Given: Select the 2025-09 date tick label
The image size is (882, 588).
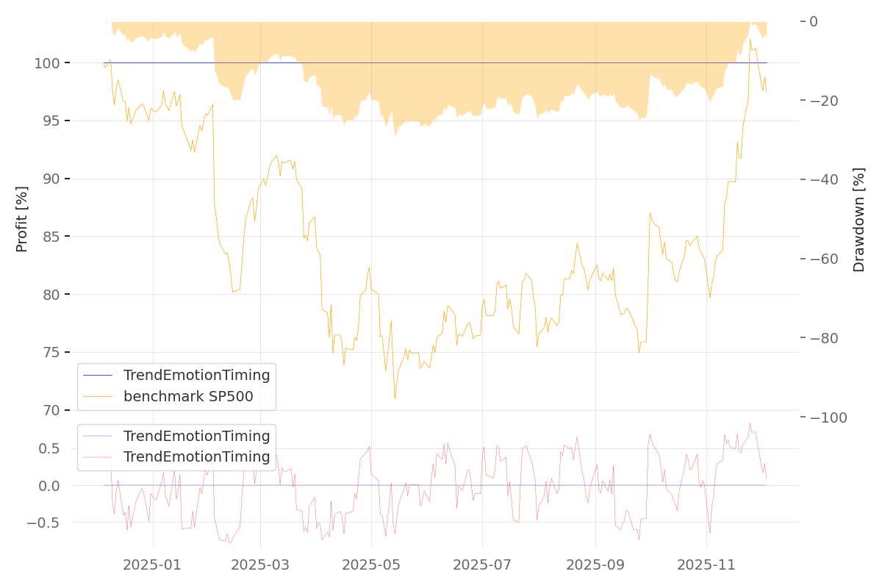Looking at the screenshot, I should (x=595, y=565).
